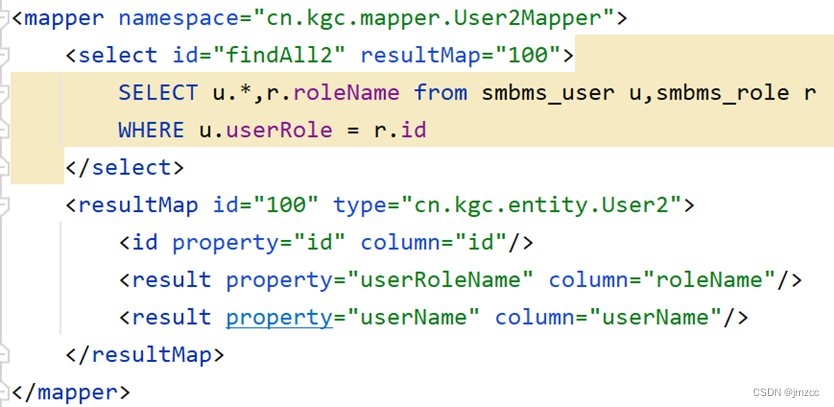Screen dimensions: 834x407
Task: Click the opening mapper tag name
Action: click(x=64, y=18)
